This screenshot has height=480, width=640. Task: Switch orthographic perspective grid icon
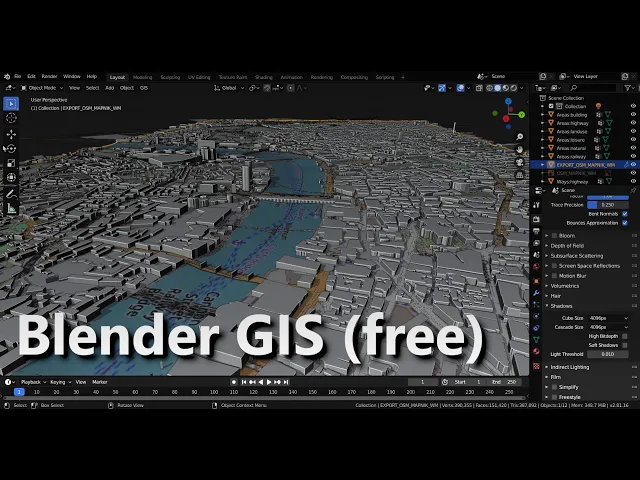click(520, 175)
